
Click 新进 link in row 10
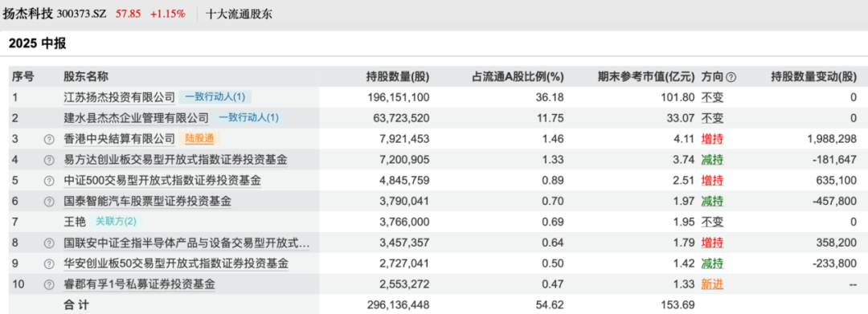(x=712, y=285)
